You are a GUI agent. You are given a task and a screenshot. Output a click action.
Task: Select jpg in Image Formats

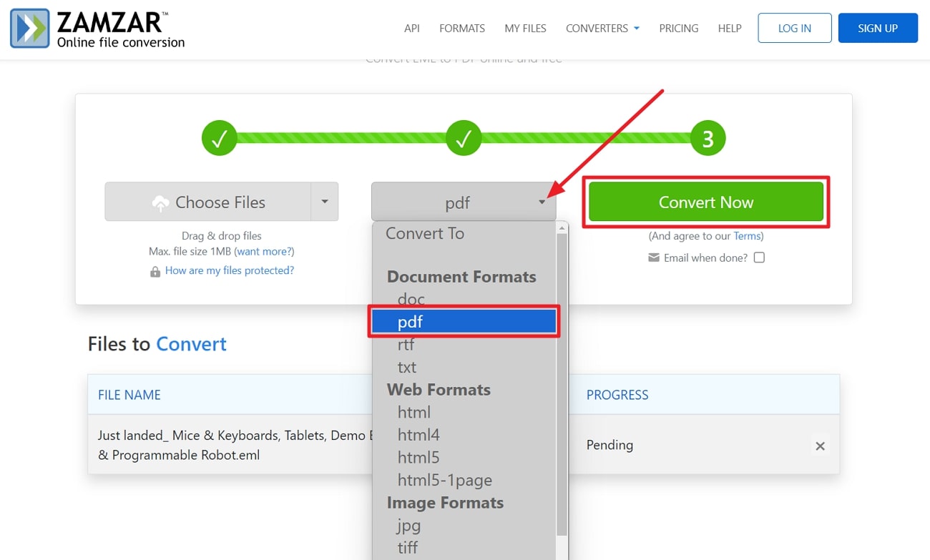[x=408, y=526]
